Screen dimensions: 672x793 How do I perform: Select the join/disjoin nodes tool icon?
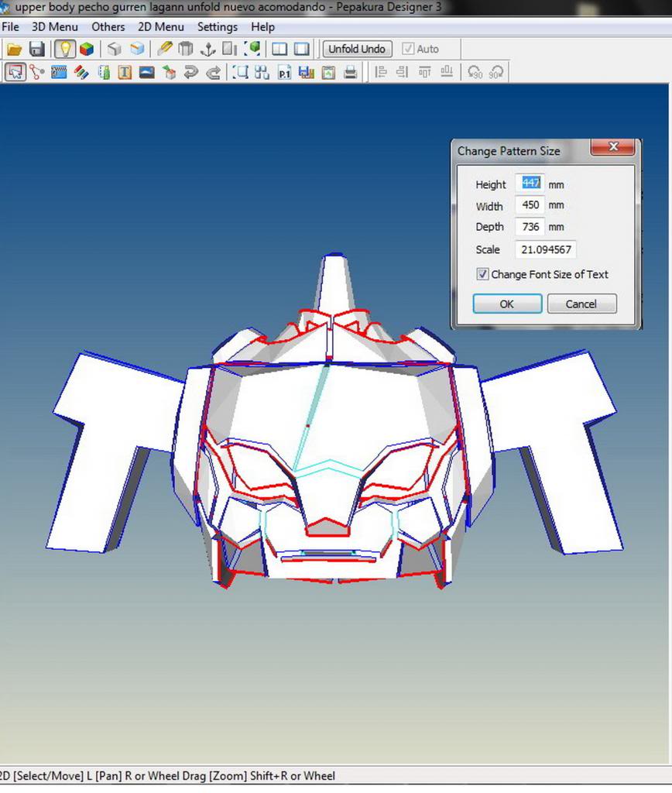point(37,72)
